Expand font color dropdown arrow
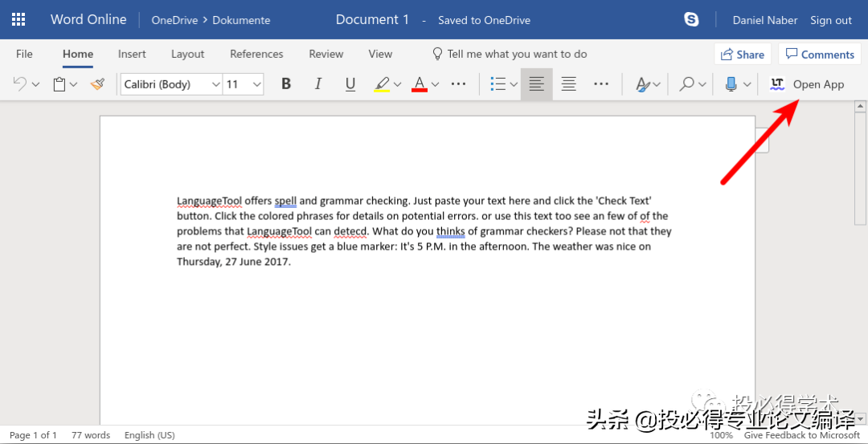 (x=435, y=84)
